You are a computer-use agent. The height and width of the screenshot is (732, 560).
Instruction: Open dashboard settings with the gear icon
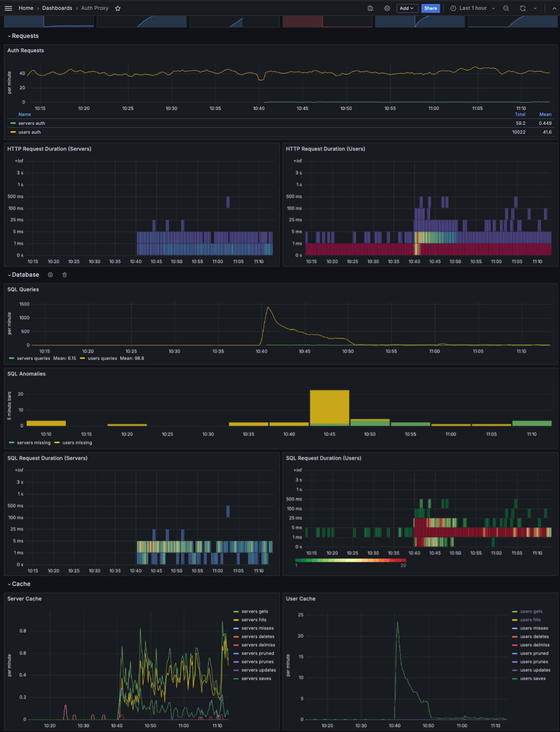387,8
